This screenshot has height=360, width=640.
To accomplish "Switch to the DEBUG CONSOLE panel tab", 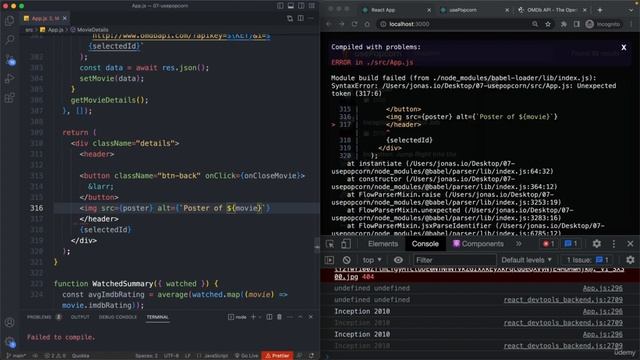I will [x=118, y=317].
